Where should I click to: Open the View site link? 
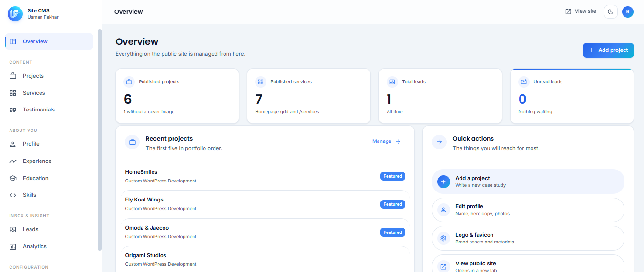point(581,11)
